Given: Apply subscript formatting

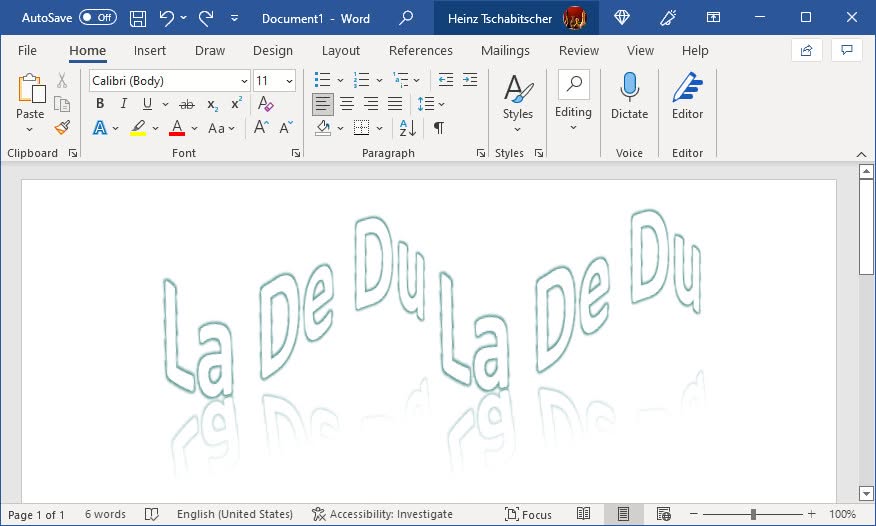Looking at the screenshot, I should click(x=212, y=104).
